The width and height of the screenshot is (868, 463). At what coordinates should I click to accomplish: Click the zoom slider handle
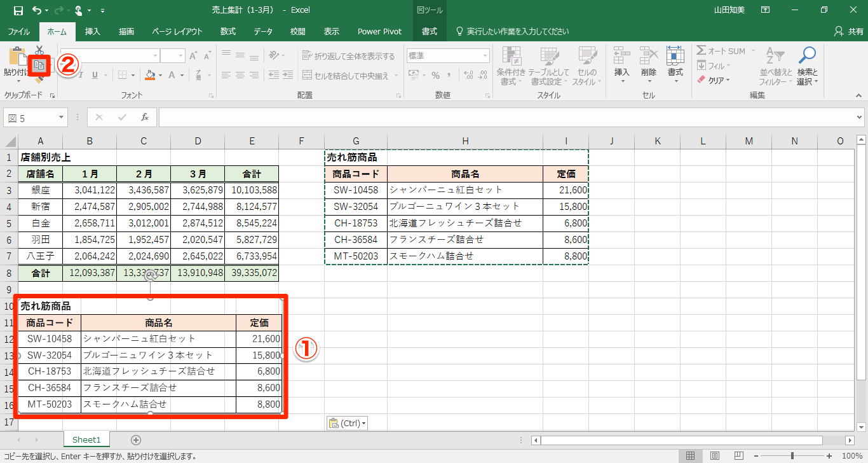pyautogui.click(x=792, y=456)
